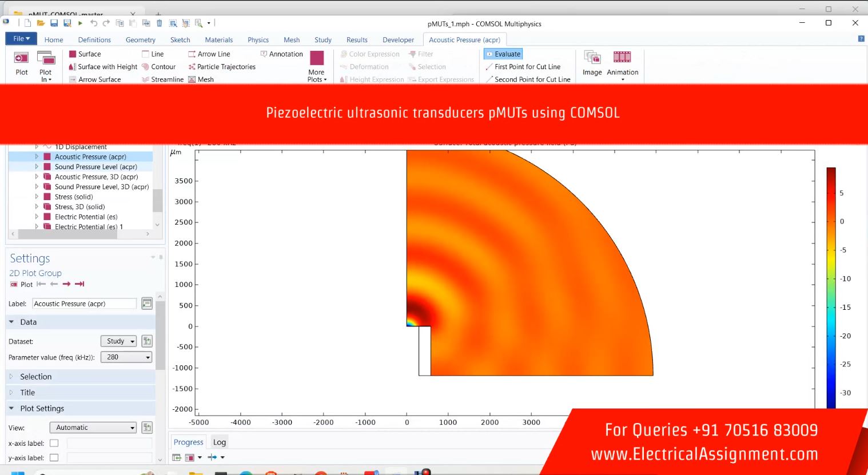Screen dimensions: 868x475
Task: Click the Evaluate button
Action: click(x=503, y=54)
